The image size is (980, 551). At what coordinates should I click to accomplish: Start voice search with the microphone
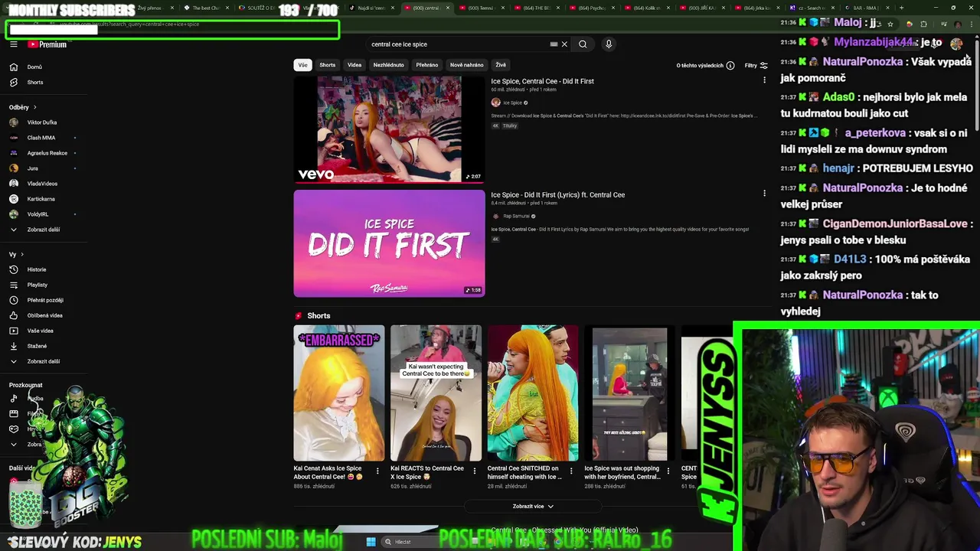tap(609, 44)
